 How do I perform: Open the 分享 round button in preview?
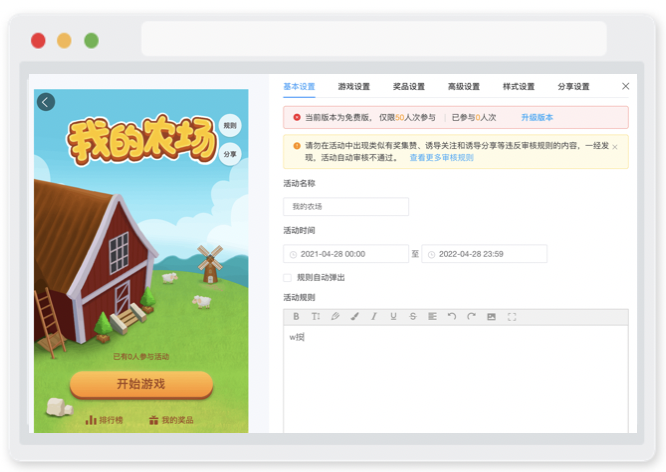pyautogui.click(x=230, y=154)
